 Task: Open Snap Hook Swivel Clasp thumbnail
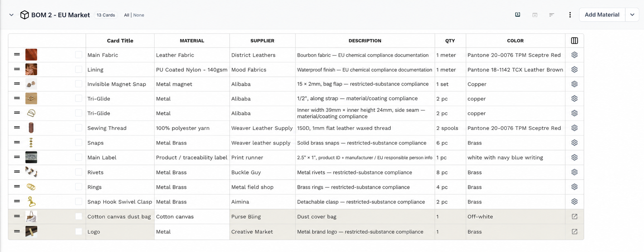point(31,202)
